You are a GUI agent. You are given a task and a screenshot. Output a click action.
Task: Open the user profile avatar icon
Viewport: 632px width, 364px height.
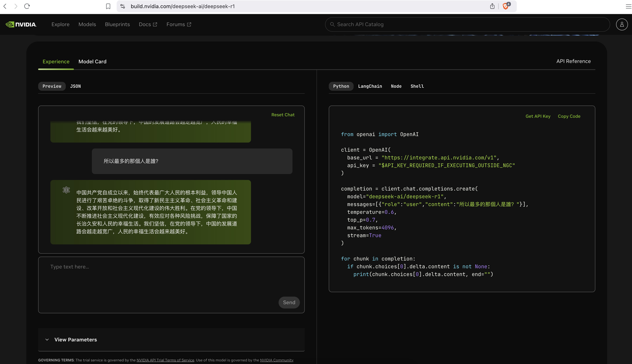(622, 24)
